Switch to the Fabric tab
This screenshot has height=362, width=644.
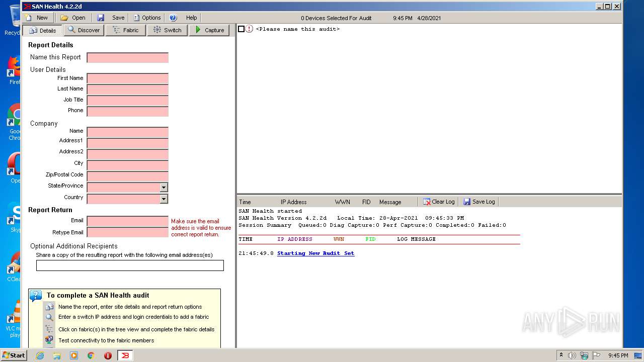[x=125, y=30]
